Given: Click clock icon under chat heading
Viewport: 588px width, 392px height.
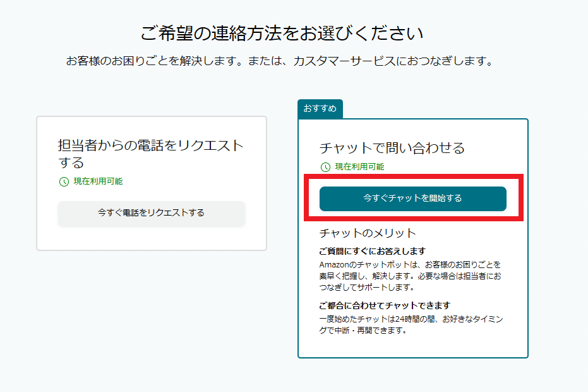Looking at the screenshot, I should click(325, 167).
